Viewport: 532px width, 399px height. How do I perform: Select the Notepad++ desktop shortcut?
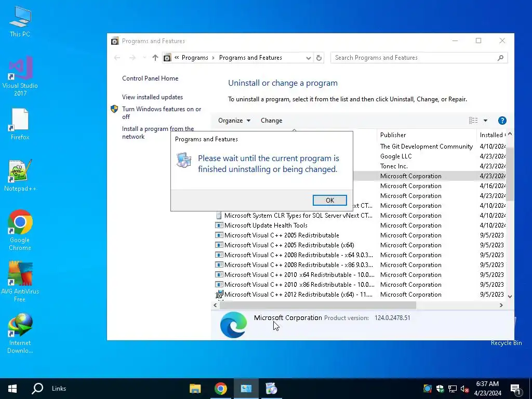click(20, 176)
